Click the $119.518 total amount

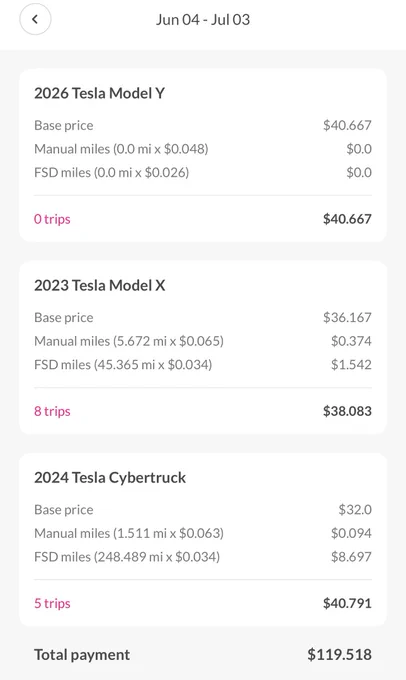pos(340,655)
